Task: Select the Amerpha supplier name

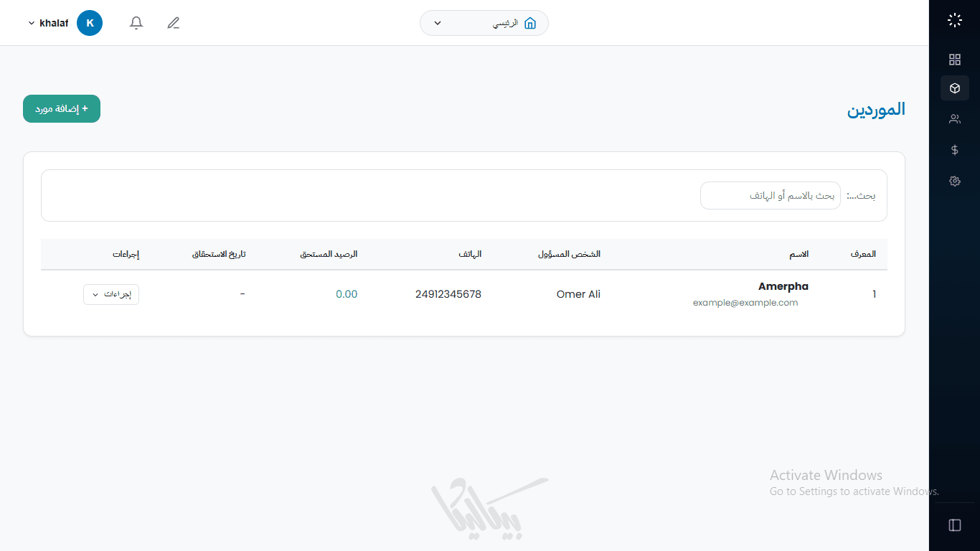Action: tap(783, 286)
